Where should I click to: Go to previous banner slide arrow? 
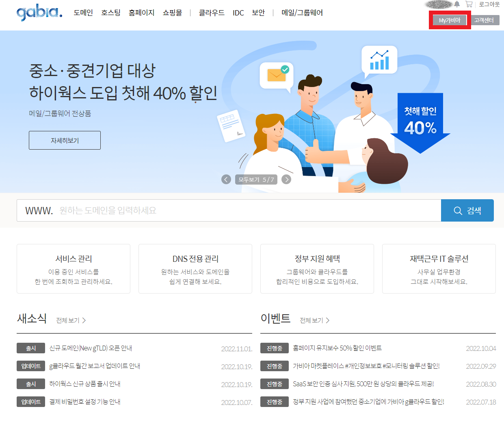pos(226,179)
